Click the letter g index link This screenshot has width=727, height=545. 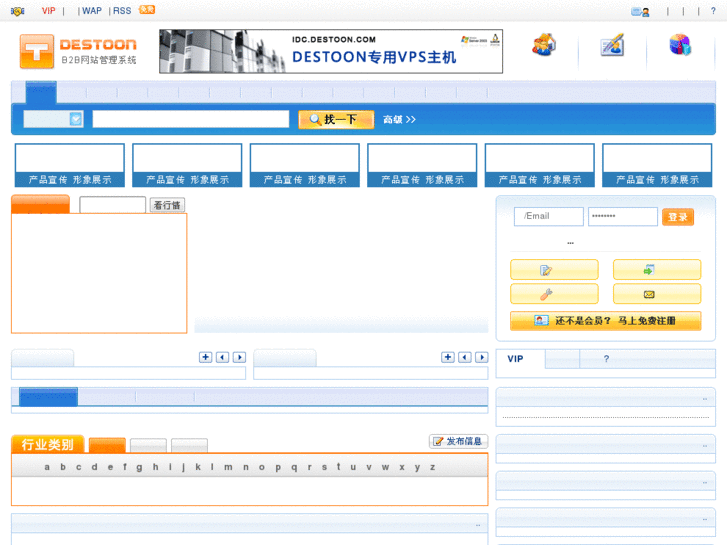click(x=139, y=467)
